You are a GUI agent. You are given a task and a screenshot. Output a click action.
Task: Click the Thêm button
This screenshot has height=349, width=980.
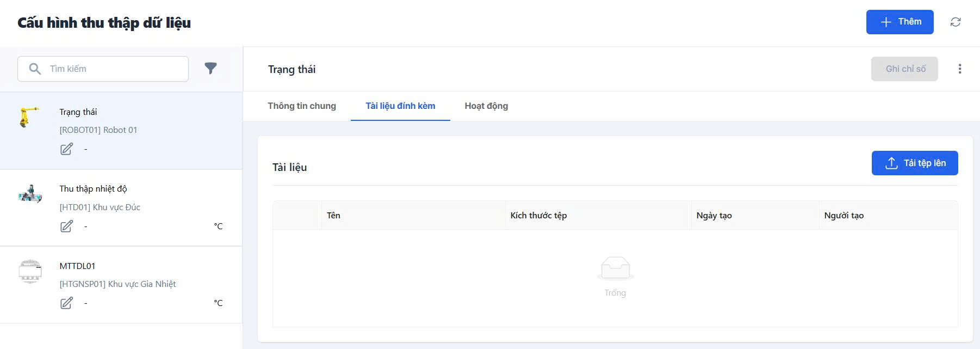point(900,22)
